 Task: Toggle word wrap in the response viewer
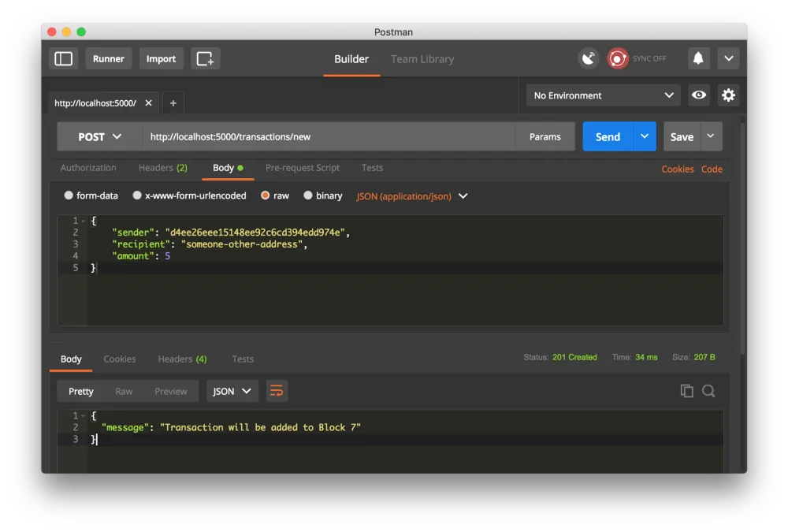tap(277, 390)
